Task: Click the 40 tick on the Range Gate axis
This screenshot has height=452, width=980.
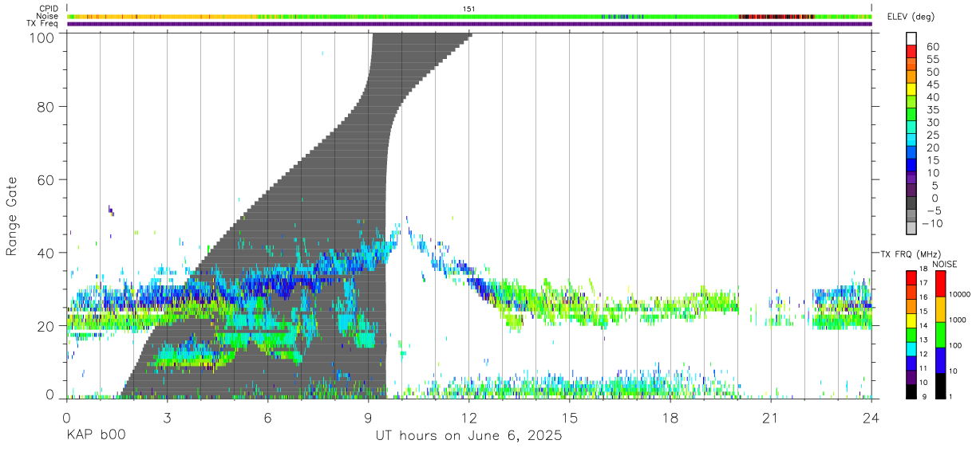Action: point(45,253)
